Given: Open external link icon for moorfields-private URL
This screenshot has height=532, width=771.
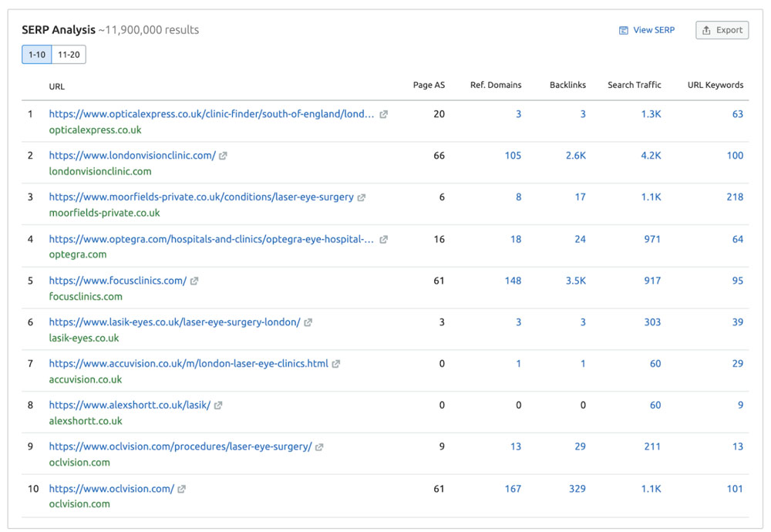Looking at the screenshot, I should click(362, 197).
